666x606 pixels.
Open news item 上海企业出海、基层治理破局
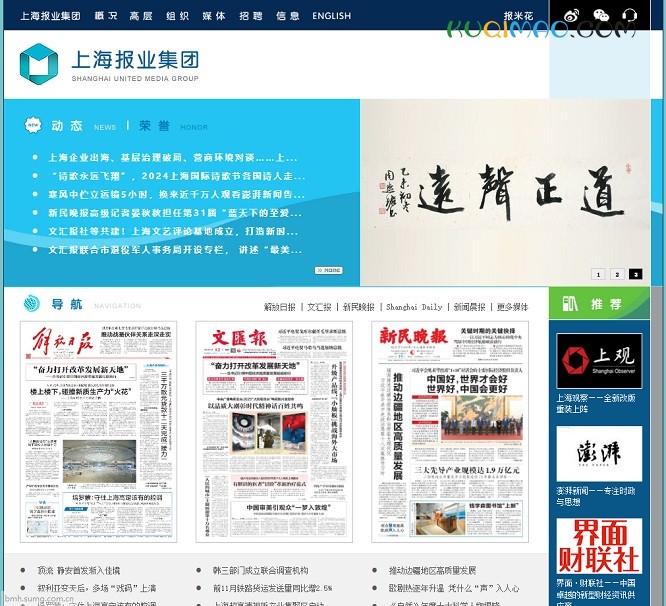173,158
